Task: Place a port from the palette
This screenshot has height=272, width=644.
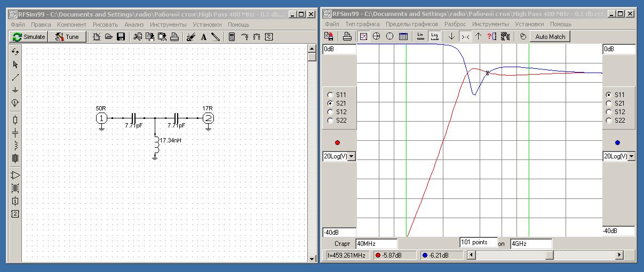Action: coord(15,102)
